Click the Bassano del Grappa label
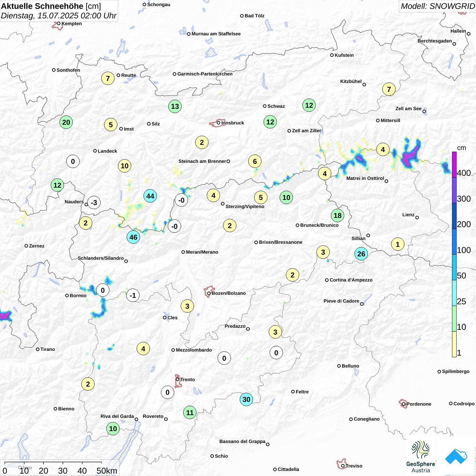This screenshot has width=476, height=476. coord(242,441)
